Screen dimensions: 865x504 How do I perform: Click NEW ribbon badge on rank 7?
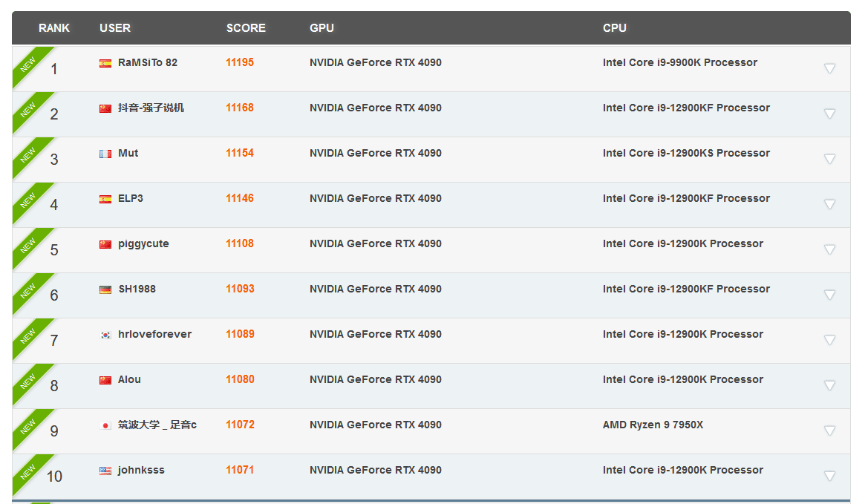click(x=29, y=336)
